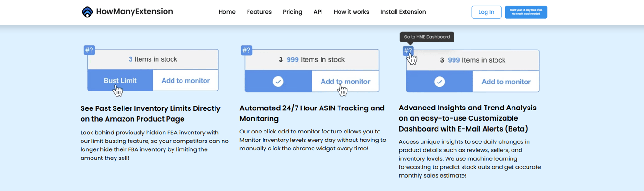Click Add to monitor in the first card
Viewport: 644px width, 191px height.
coord(186,81)
